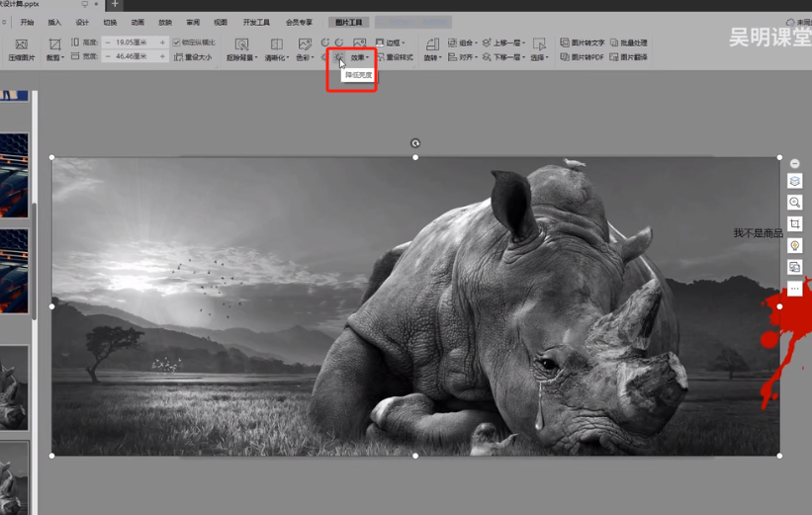Viewport: 812px width, 515px height.
Task: Click 图片翻译 picture translation
Action: pyautogui.click(x=629, y=57)
